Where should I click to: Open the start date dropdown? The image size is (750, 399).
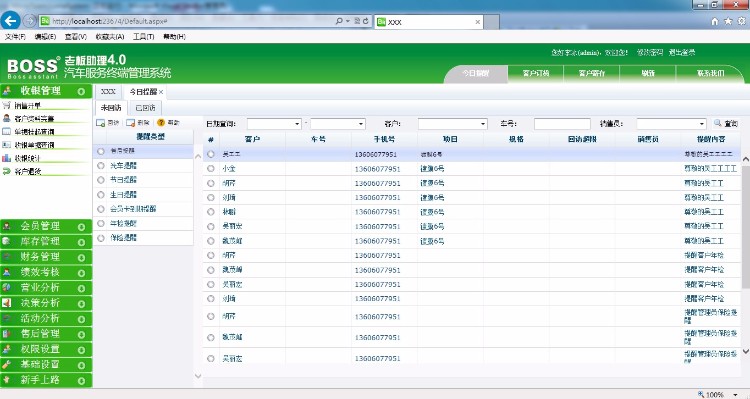tap(297, 124)
